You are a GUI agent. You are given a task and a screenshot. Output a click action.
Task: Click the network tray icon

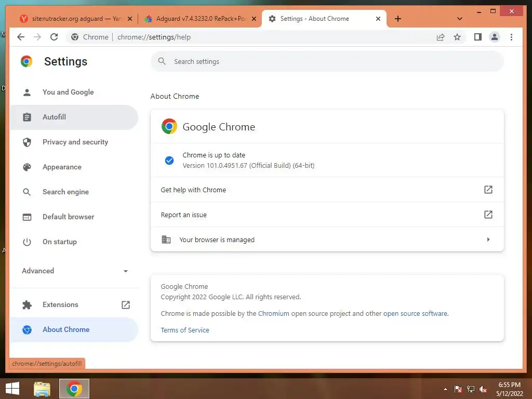pos(471,389)
